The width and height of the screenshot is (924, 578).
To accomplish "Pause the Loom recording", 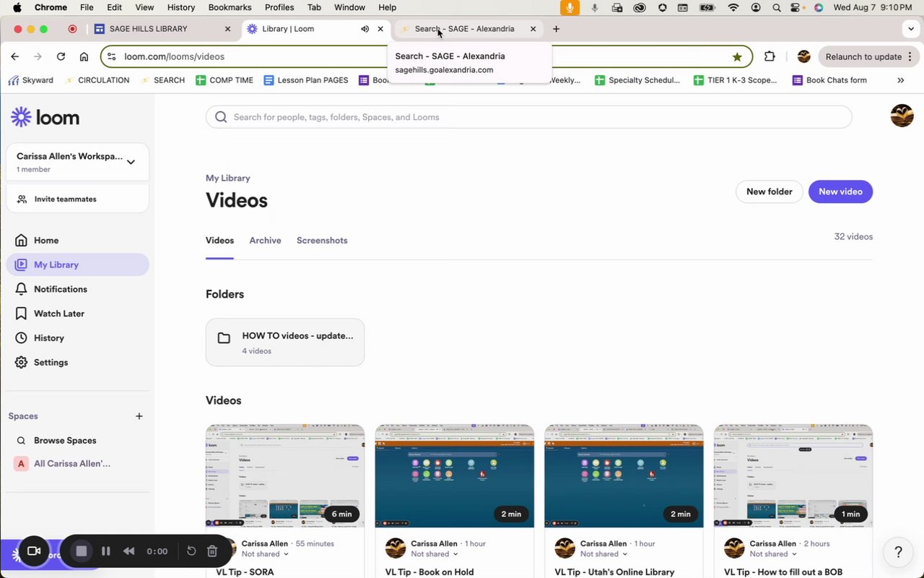I will click(106, 551).
